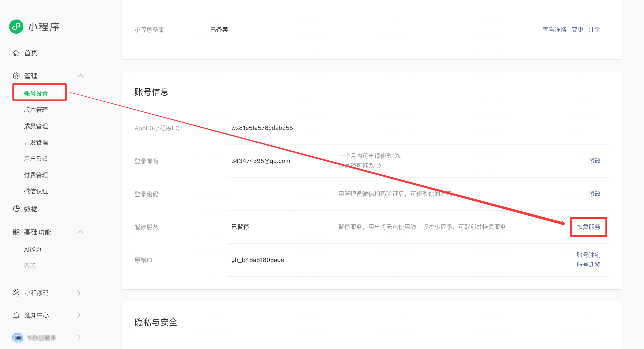644x349 pixels.
Task: Collapse the 基础功能 section chevron
Action: coord(81,232)
